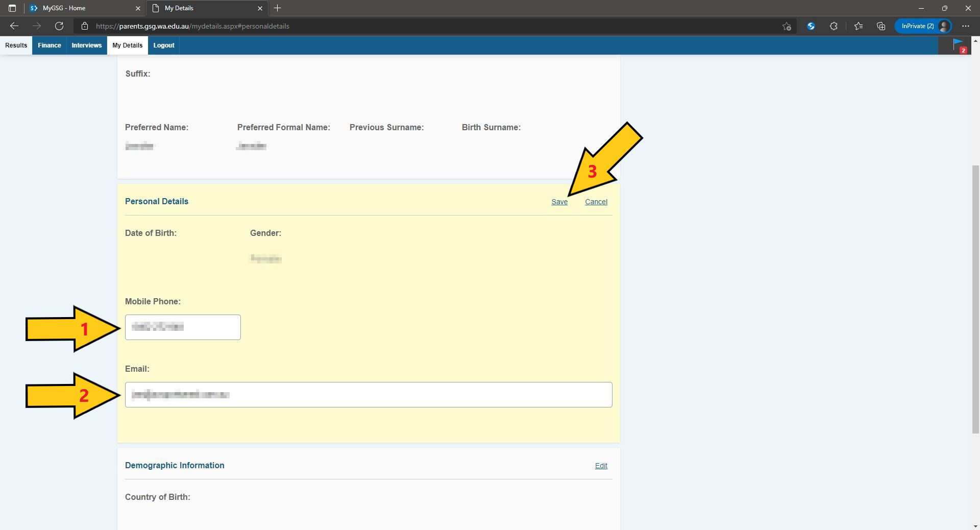
Task: Open the InPrivate profile avatar
Action: 945,26
